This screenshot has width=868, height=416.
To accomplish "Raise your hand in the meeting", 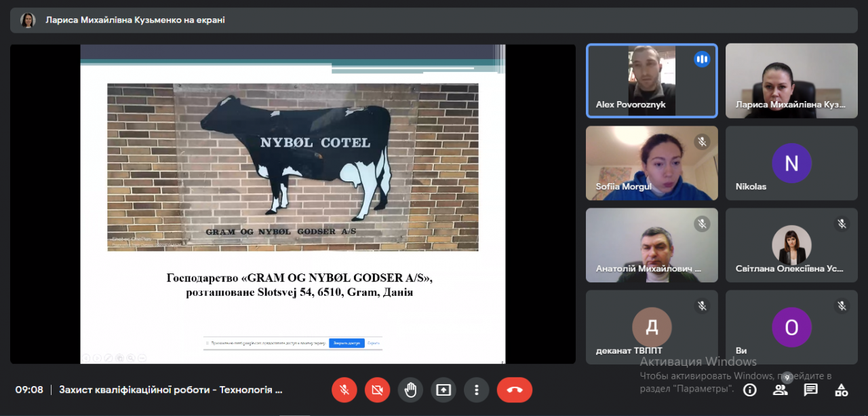I will (x=410, y=390).
